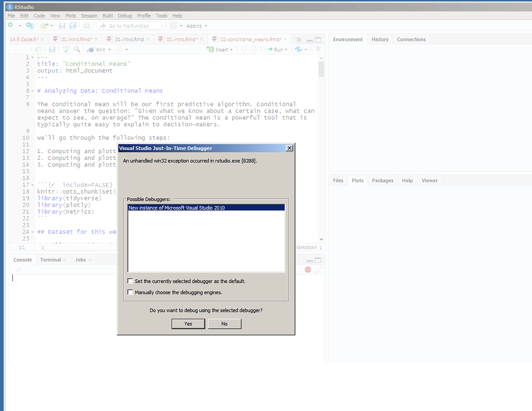Viewport: 532px width, 411px height.
Task: Click the red stop icon in console
Action: point(308,270)
